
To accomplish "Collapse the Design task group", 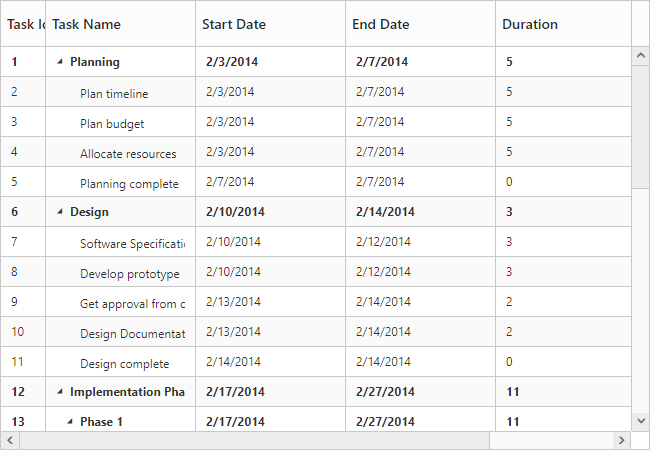I will tap(60, 212).
